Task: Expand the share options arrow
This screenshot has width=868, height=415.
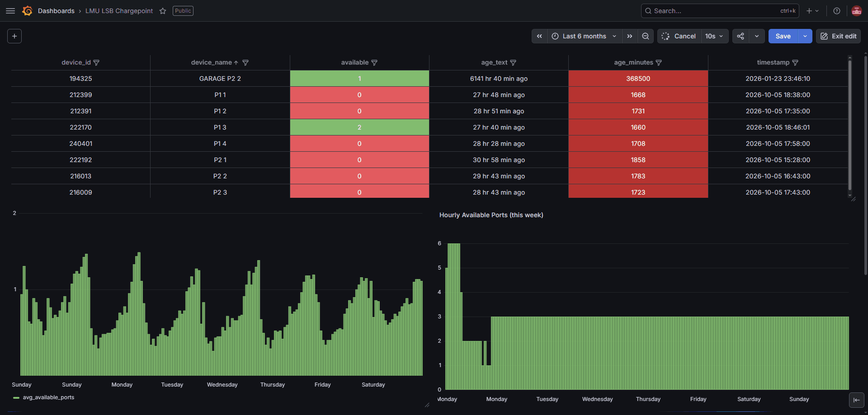Action: [757, 36]
